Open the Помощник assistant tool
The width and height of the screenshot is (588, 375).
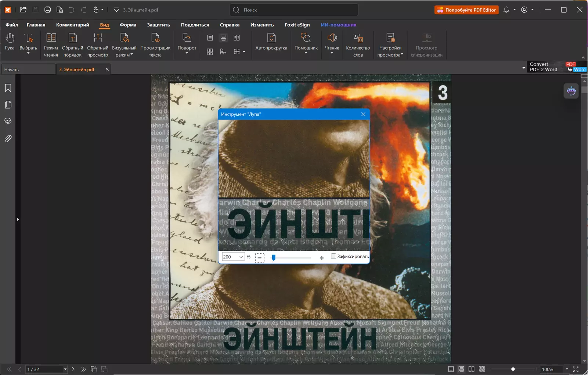tap(306, 43)
